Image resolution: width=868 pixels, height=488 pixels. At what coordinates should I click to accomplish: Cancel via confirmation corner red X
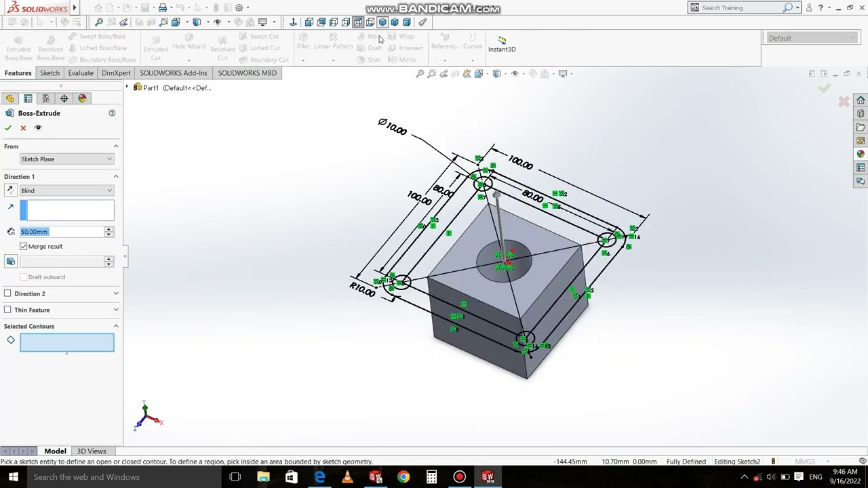click(x=844, y=102)
